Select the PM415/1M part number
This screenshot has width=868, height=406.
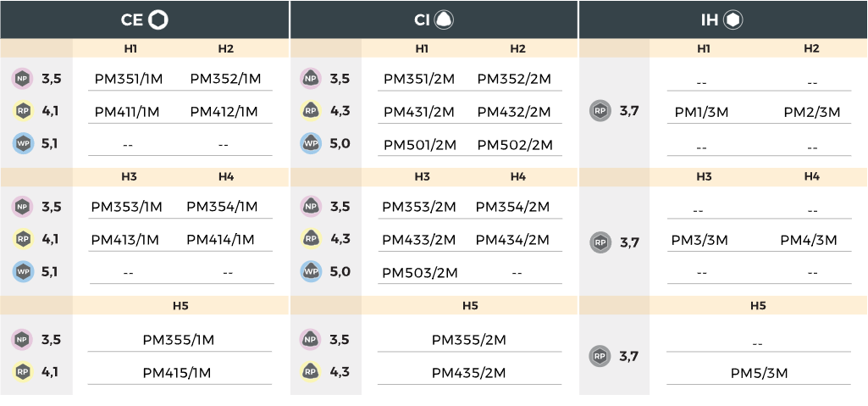tap(177, 373)
